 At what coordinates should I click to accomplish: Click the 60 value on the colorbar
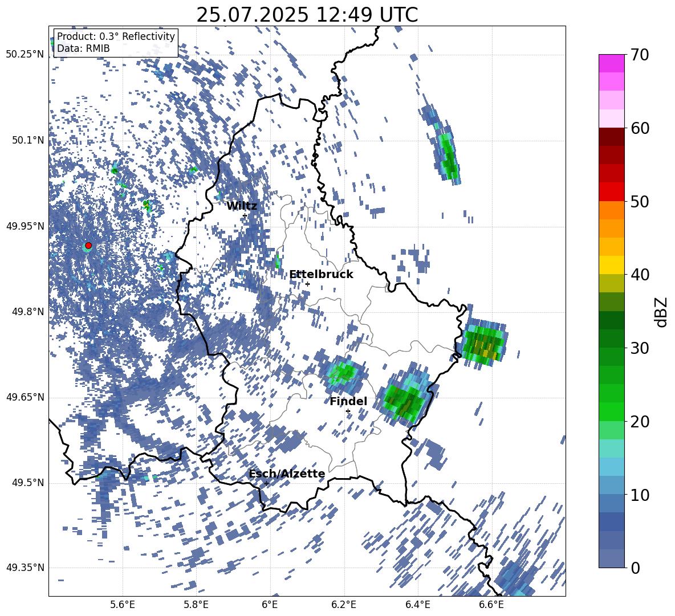pos(640,128)
